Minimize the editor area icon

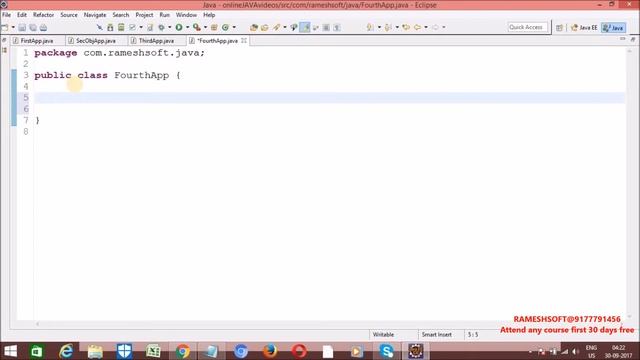click(x=622, y=39)
